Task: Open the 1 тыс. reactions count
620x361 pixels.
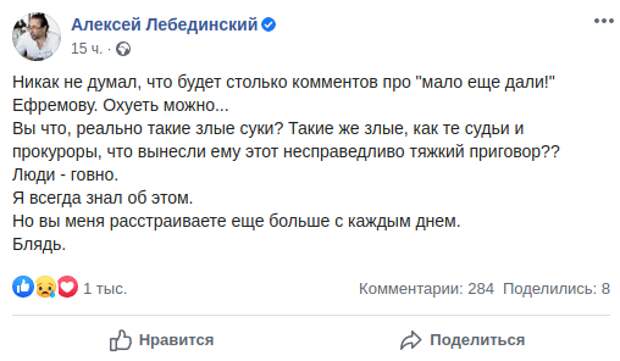Action: (x=105, y=289)
